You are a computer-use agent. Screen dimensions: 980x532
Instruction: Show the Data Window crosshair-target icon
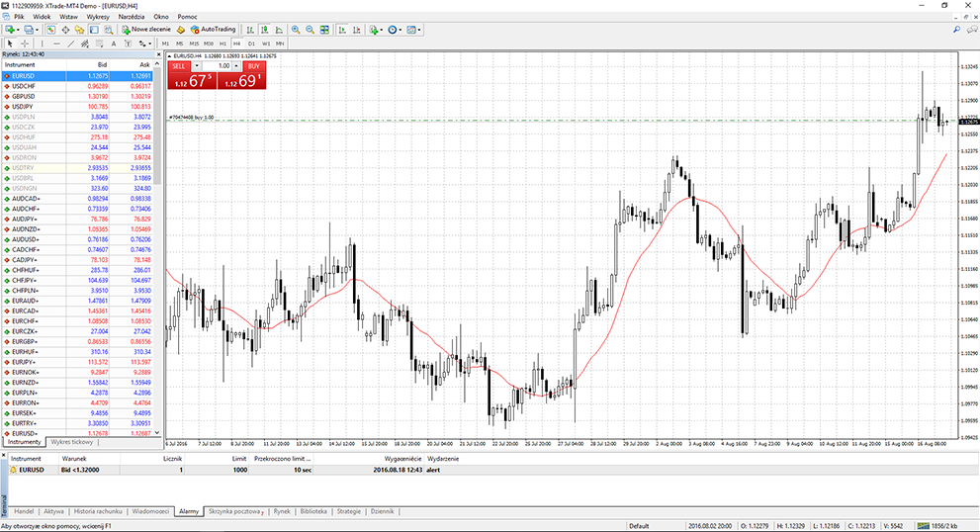pyautogui.click(x=65, y=30)
